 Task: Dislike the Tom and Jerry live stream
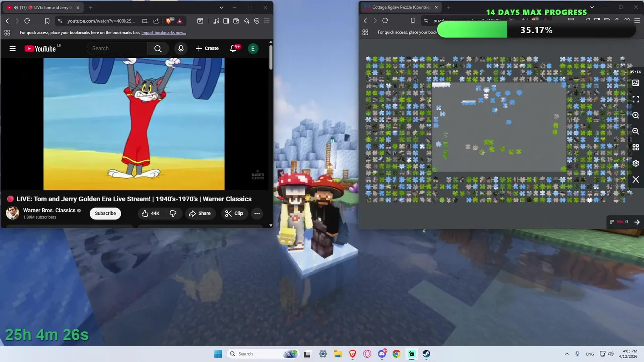[173, 213]
